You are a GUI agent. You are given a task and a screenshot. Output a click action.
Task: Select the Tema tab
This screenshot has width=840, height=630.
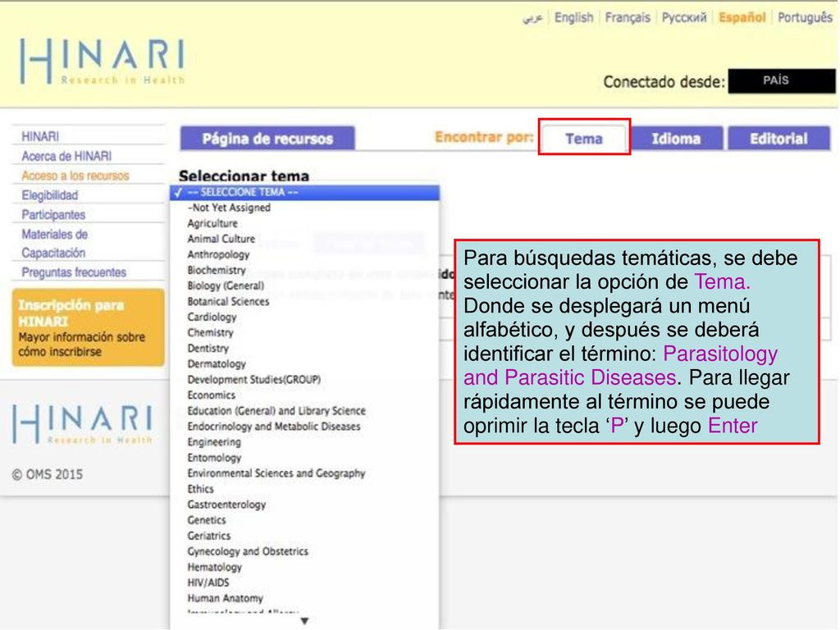[584, 138]
